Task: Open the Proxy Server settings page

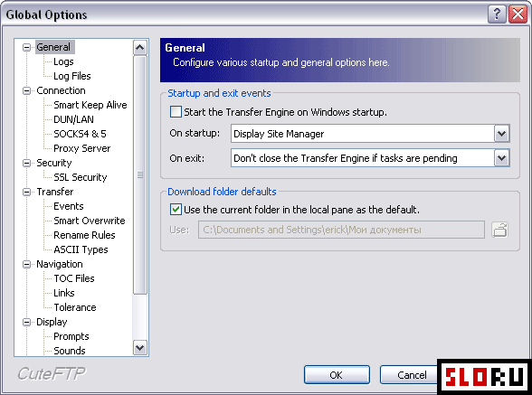Action: [x=82, y=148]
